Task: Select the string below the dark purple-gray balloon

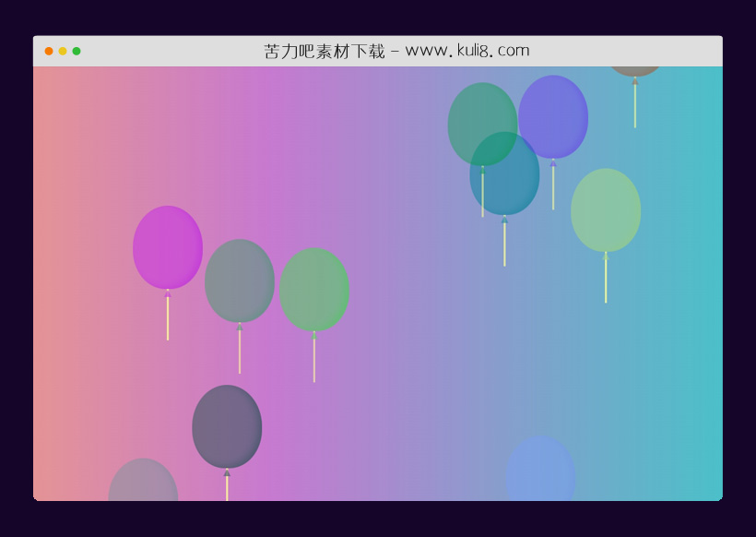Action: coord(227,487)
